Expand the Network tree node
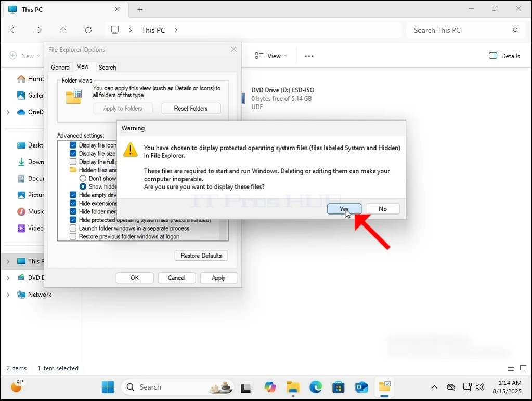Image resolution: width=532 pixels, height=401 pixels. coord(8,295)
